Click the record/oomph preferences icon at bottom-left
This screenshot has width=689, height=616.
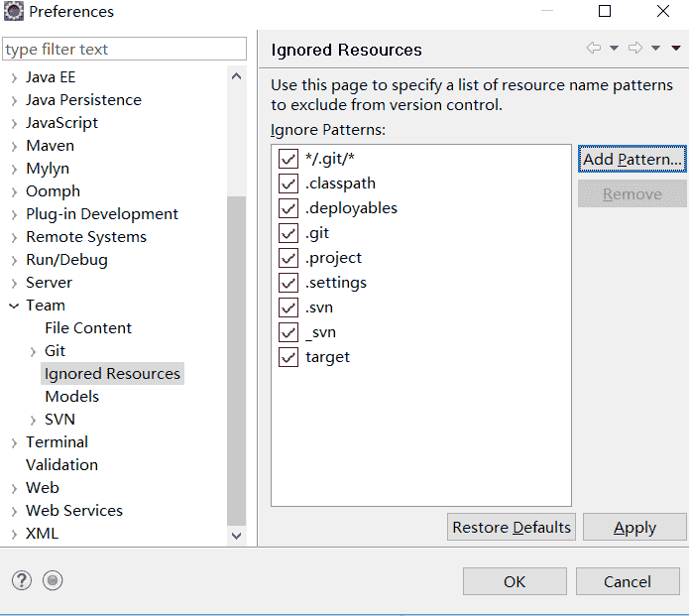pyautogui.click(x=54, y=581)
